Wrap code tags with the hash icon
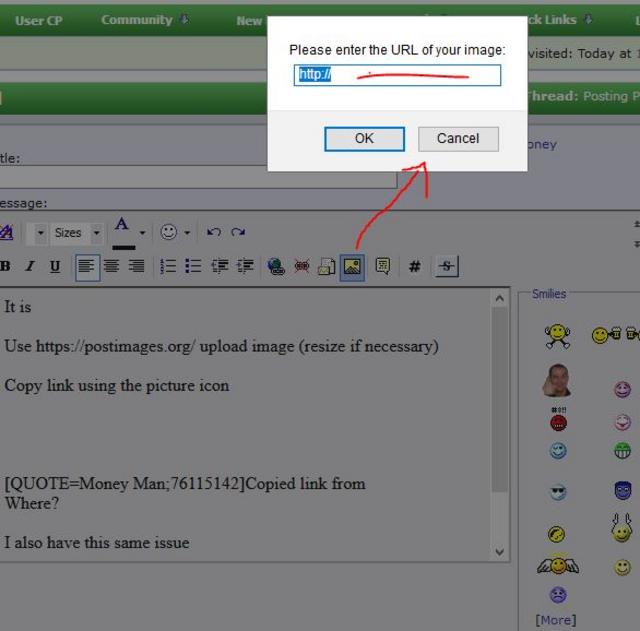Image resolution: width=640 pixels, height=631 pixels. point(415,267)
